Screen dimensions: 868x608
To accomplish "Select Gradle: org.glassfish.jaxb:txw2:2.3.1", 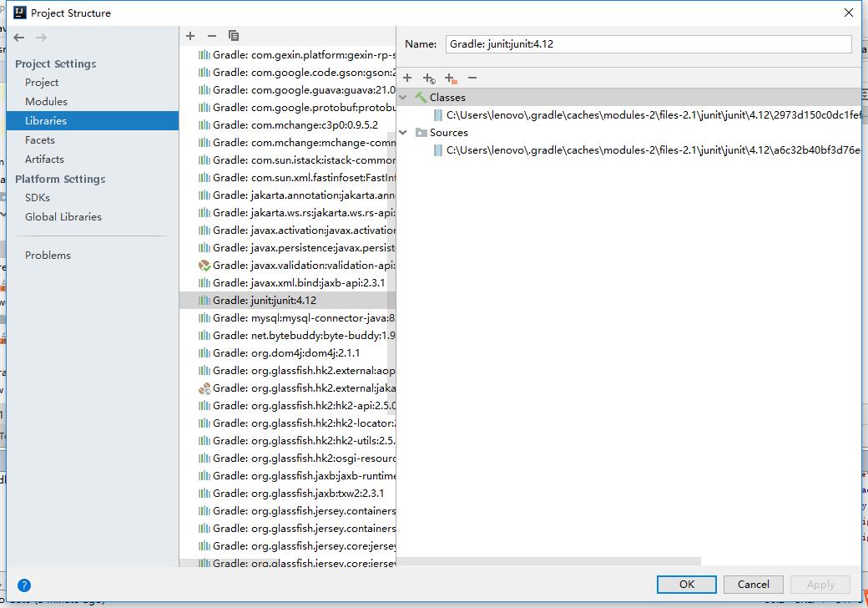I will tap(291, 494).
